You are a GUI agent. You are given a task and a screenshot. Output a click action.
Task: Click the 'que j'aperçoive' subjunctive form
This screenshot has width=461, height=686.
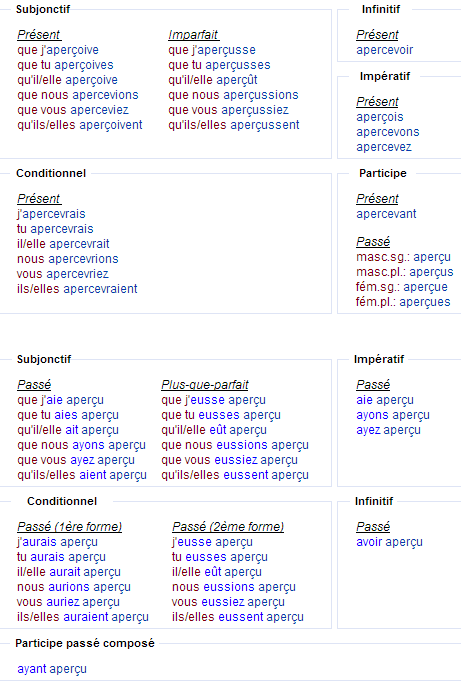(x=58, y=50)
